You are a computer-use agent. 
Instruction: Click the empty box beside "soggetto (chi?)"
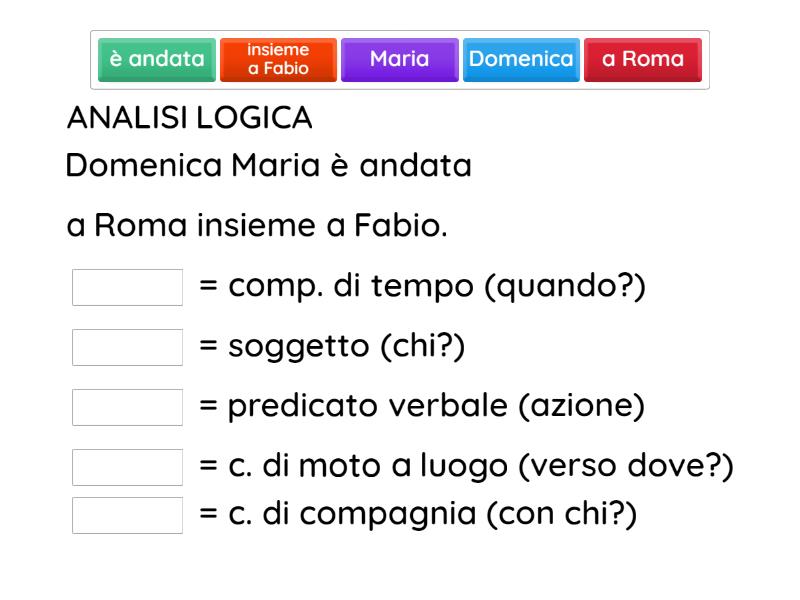point(125,347)
